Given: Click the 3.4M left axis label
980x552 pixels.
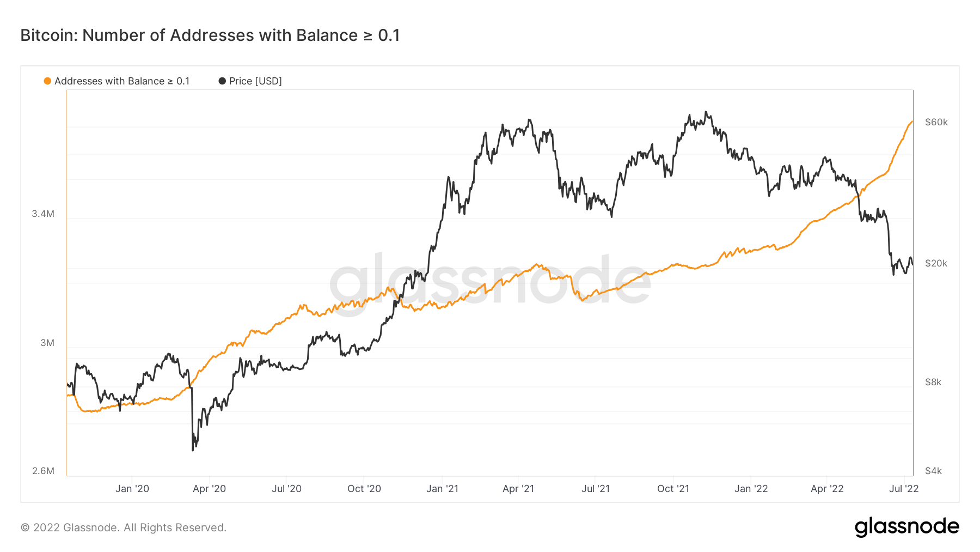Looking at the screenshot, I should coord(43,214).
